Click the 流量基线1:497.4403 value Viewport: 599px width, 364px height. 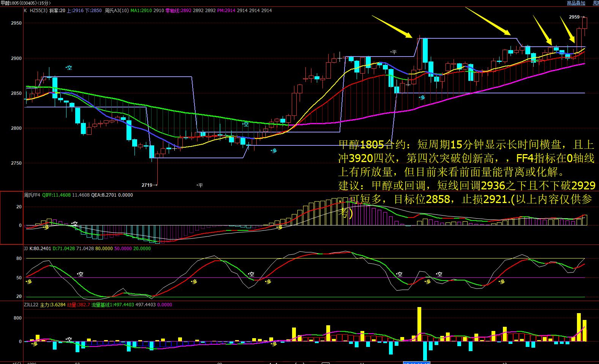(112, 305)
